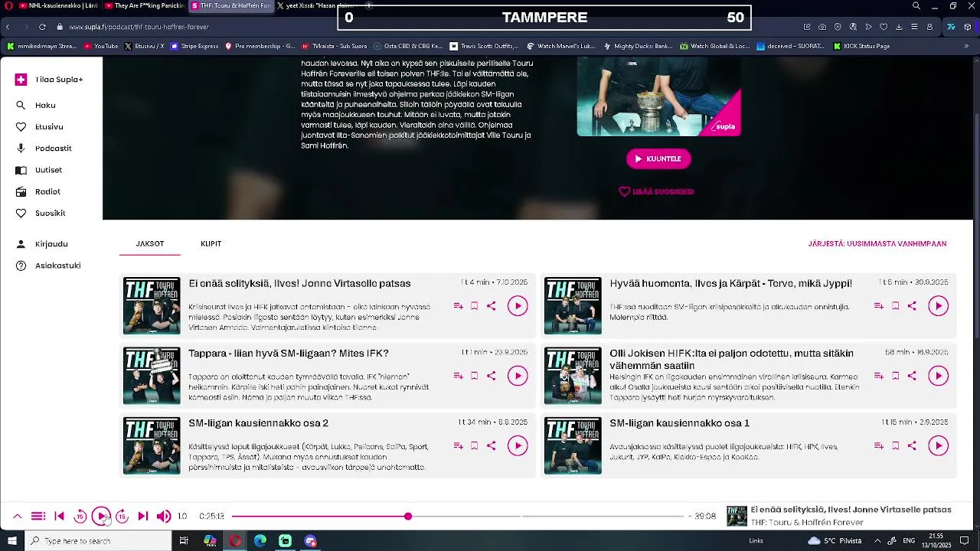Share kausiennakko osa 2 episode
The height and width of the screenshot is (551, 980).
point(492,445)
